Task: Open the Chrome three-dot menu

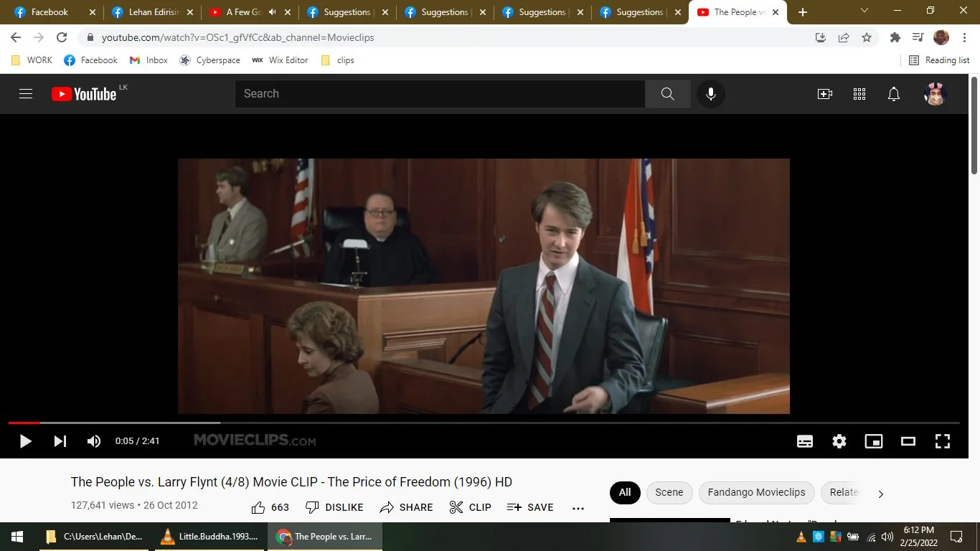Action: click(x=963, y=37)
